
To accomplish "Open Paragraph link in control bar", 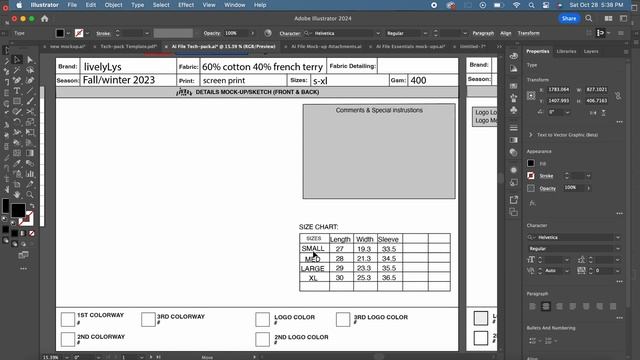I will [483, 33].
